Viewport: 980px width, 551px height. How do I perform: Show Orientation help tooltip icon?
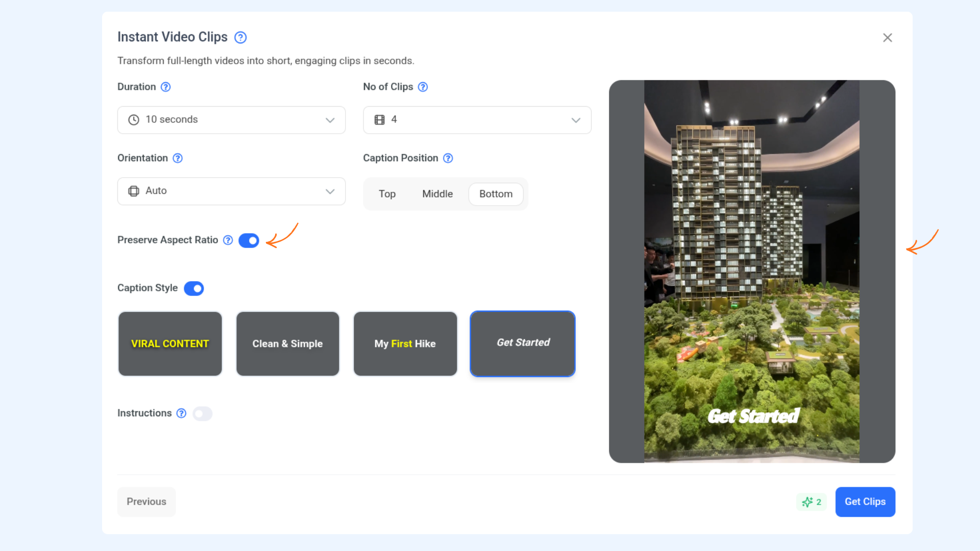tap(178, 158)
